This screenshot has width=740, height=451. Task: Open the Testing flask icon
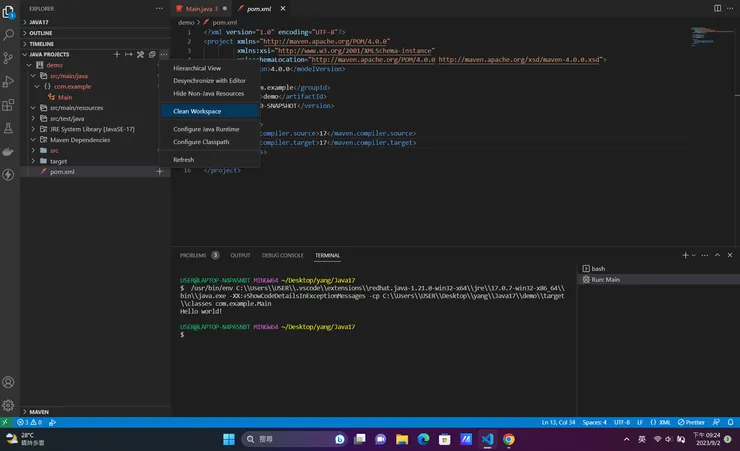pyautogui.click(x=9, y=128)
